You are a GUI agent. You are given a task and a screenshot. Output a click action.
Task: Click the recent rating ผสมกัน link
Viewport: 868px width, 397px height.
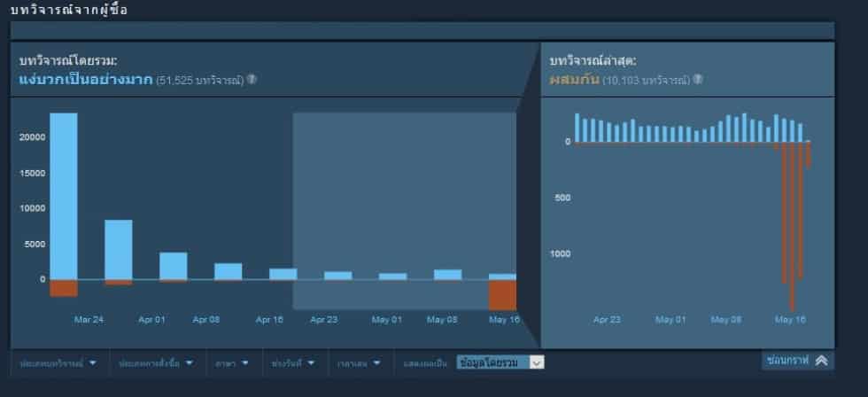tap(574, 79)
